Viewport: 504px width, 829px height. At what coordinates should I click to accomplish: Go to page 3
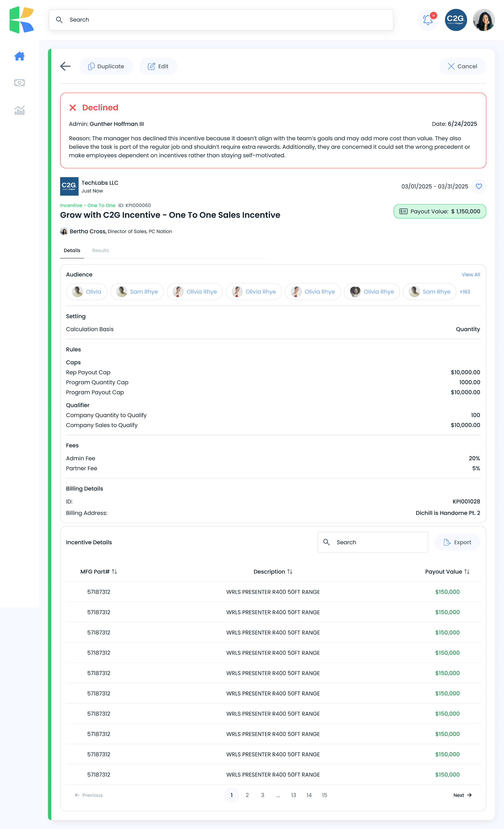(262, 795)
